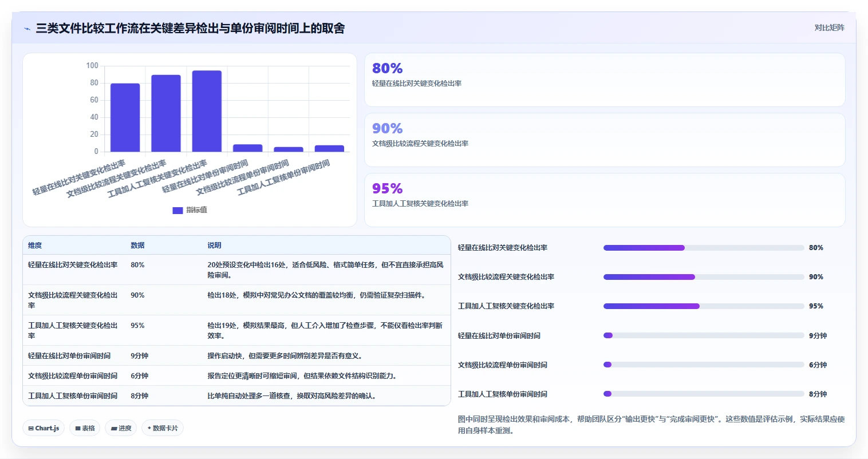
Task: Click the 维度 table column header
Action: [35, 245]
